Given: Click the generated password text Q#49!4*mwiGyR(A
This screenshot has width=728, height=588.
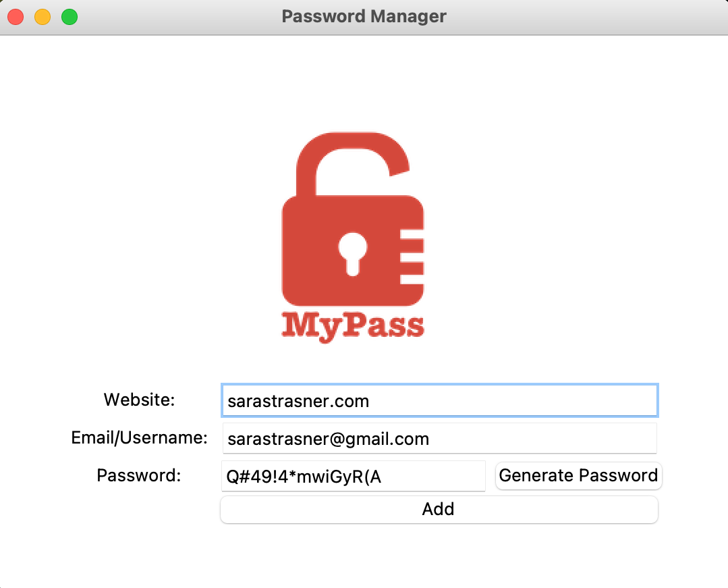Looking at the screenshot, I should [x=304, y=477].
